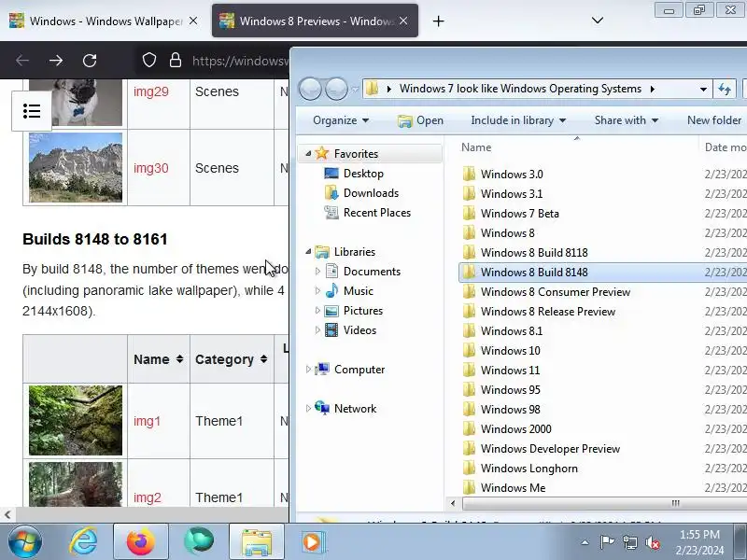Click Explorer horizontal scrollbar left arrow
747x560 pixels.
click(x=453, y=503)
